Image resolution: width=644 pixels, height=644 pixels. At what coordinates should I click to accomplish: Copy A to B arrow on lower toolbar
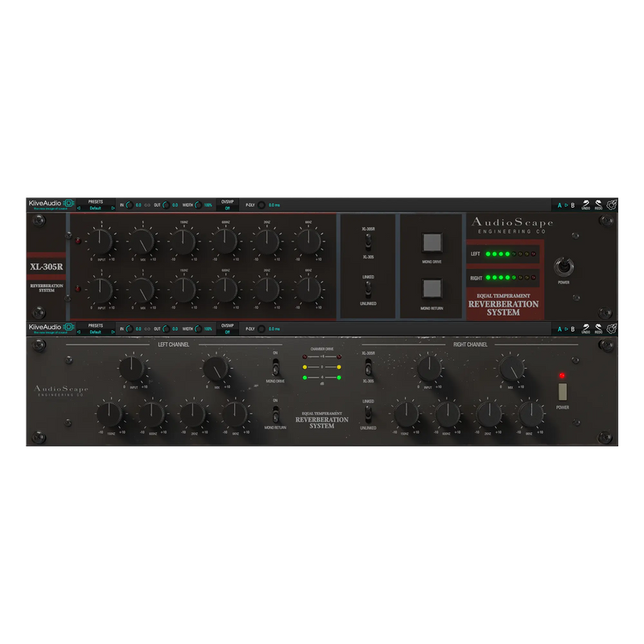(566, 329)
